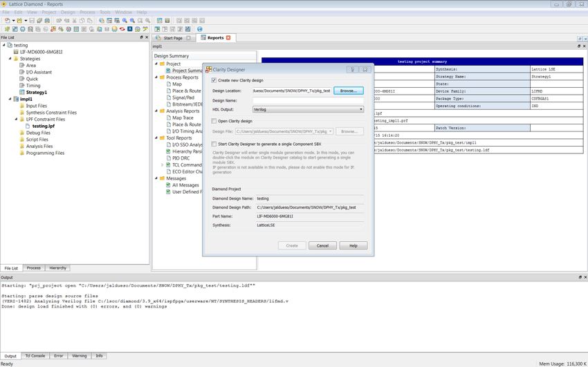The height and width of the screenshot is (367, 588).
Task: Click the Copy toolbar icon
Action: pos(82,21)
